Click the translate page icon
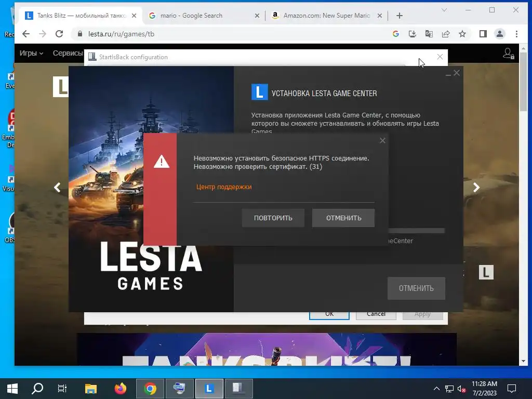This screenshot has height=399, width=532. [x=429, y=34]
